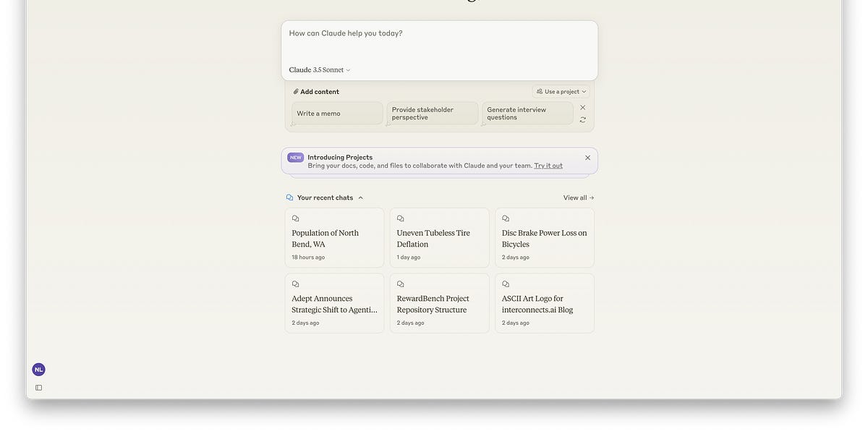Open Population of North Bend, WA chat

tap(334, 238)
